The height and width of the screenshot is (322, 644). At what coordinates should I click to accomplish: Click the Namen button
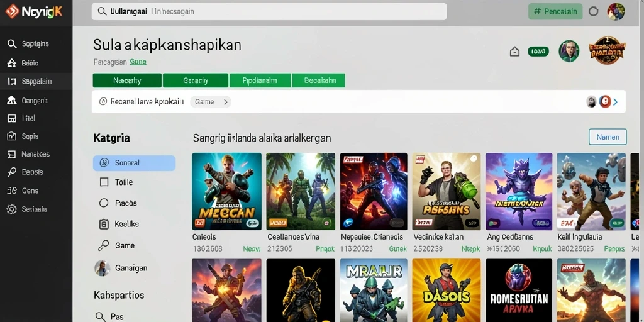(608, 136)
